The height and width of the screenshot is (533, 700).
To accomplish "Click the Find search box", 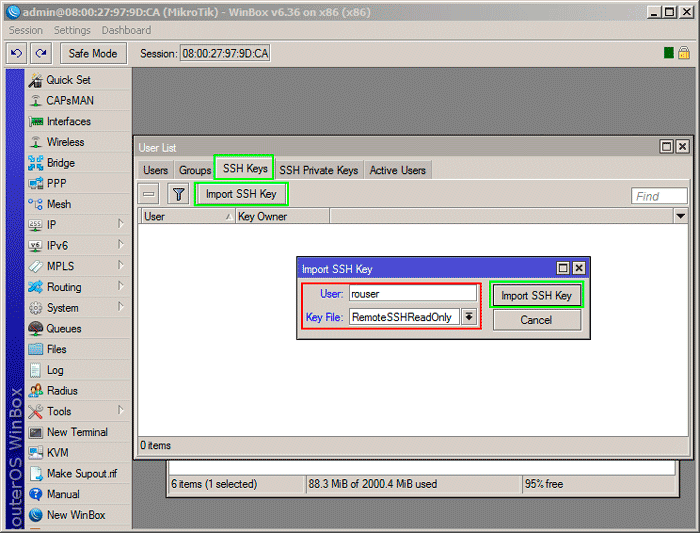I will (x=659, y=196).
